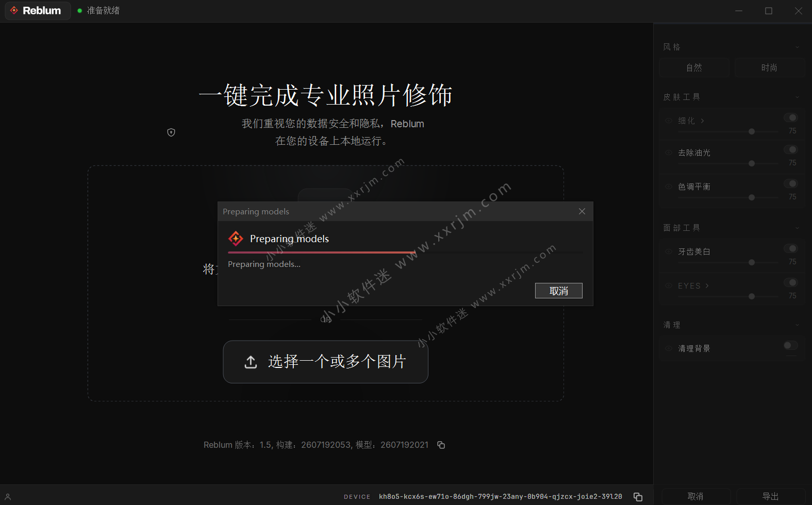Toggle the 牙齿美白 switch
The height and width of the screenshot is (505, 812).
pyautogui.click(x=791, y=248)
